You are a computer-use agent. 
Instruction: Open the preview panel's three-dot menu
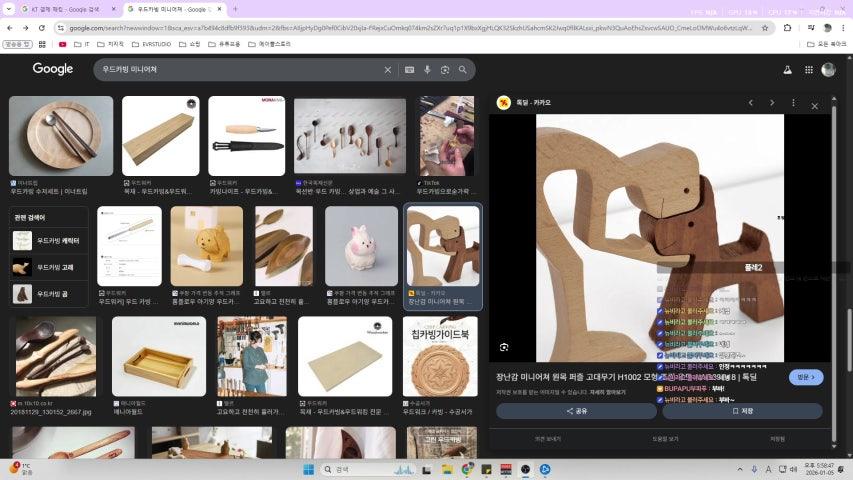pos(793,103)
